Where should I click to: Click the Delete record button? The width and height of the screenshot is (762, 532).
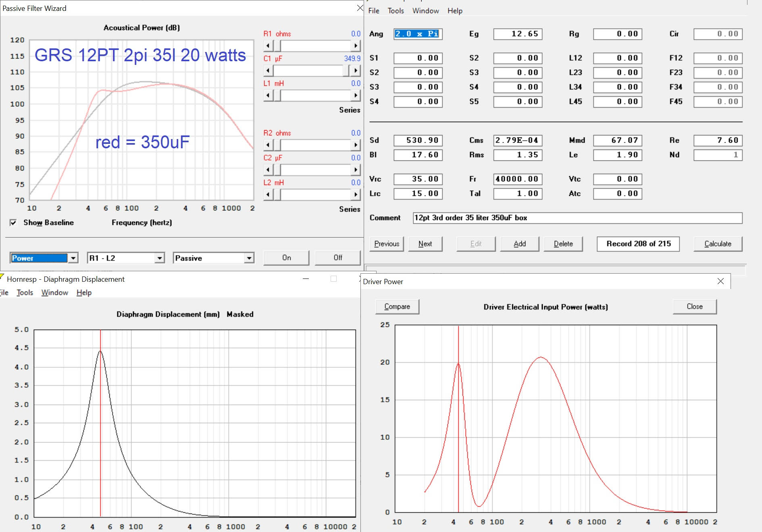point(563,244)
